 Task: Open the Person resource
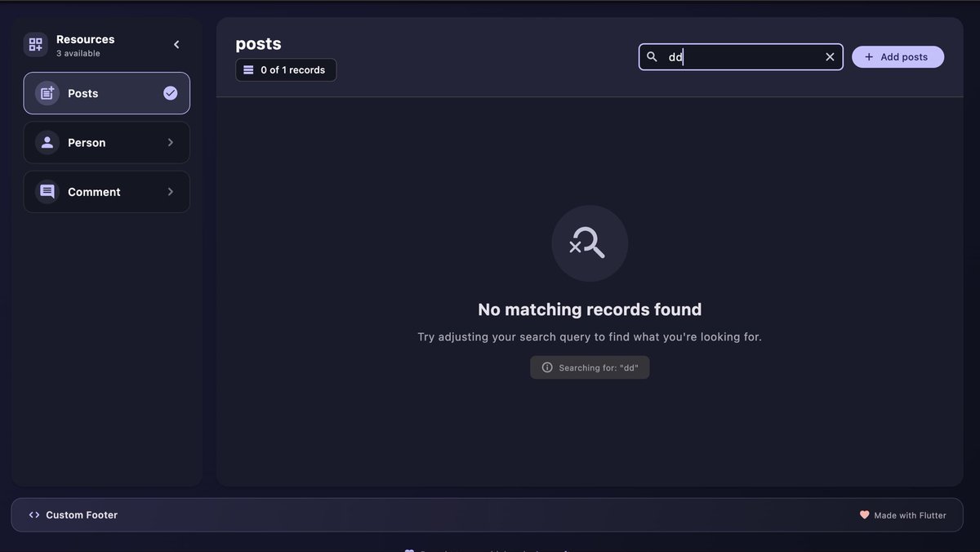pos(107,143)
